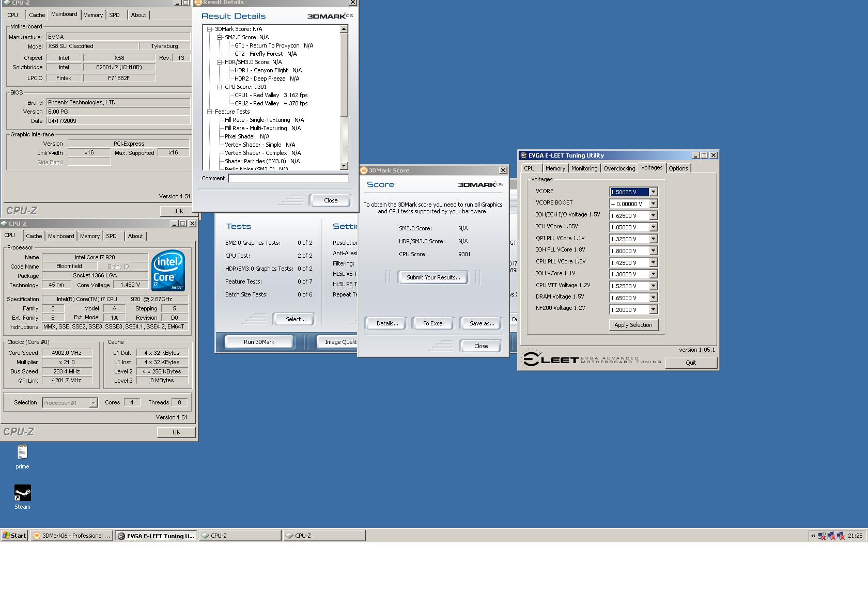Screen dimensions: 868x595
Task: Open the IOH PLL VCore 1.8V dropdown
Action: 653,251
